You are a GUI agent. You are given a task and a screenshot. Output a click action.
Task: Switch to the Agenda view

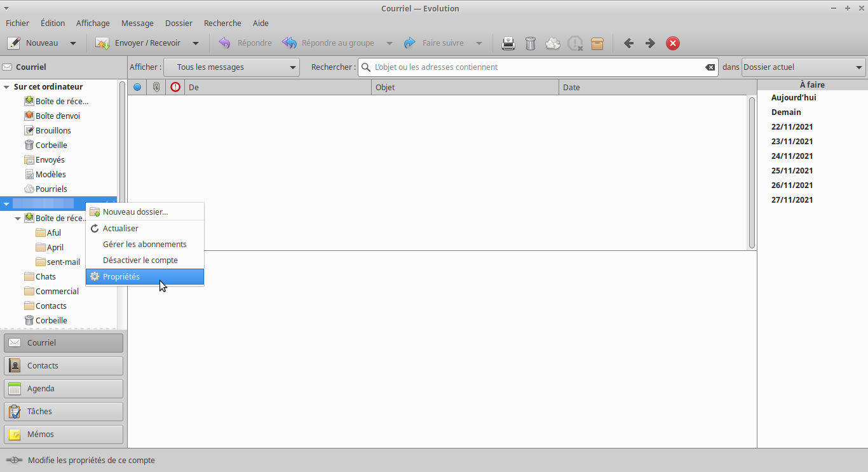(64, 389)
